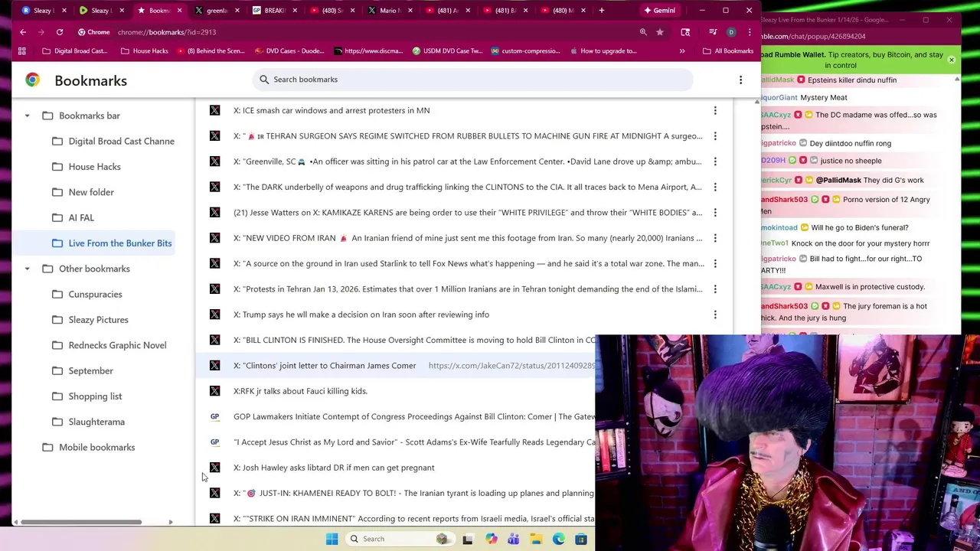Open more actions for TEHRAN SURGEON bookmark
The width and height of the screenshot is (980, 551).
click(715, 136)
